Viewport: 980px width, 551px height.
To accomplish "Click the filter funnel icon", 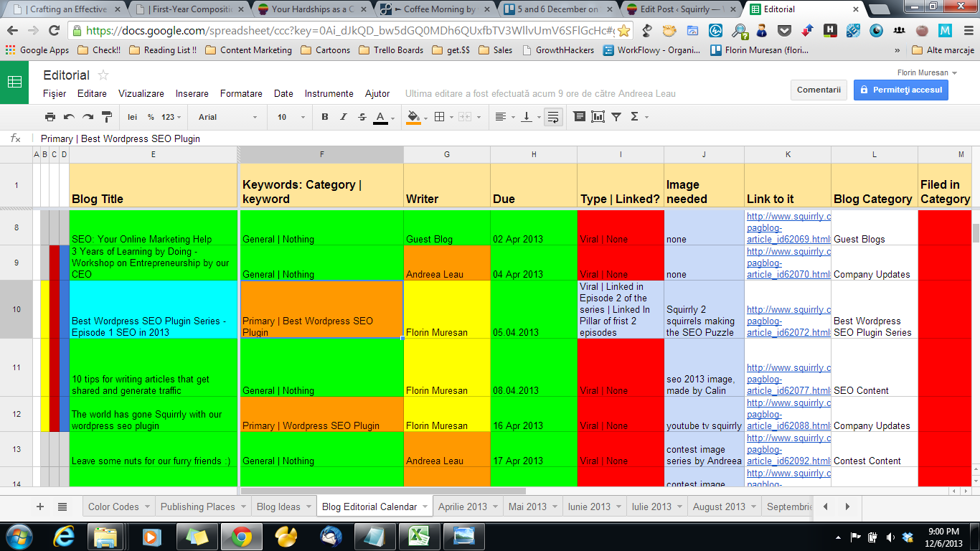I will click(x=616, y=117).
